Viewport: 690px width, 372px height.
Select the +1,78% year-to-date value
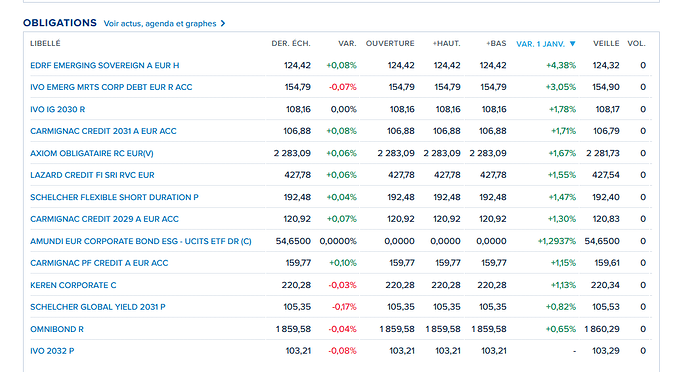point(562,109)
